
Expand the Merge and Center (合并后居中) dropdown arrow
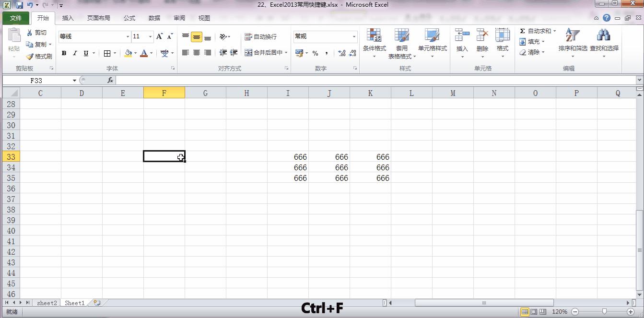point(286,53)
